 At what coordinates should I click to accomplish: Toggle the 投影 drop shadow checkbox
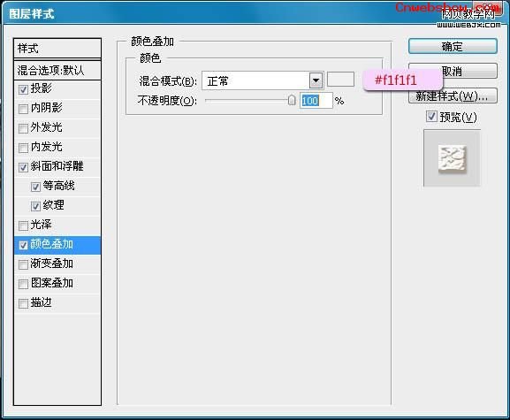[x=23, y=89]
